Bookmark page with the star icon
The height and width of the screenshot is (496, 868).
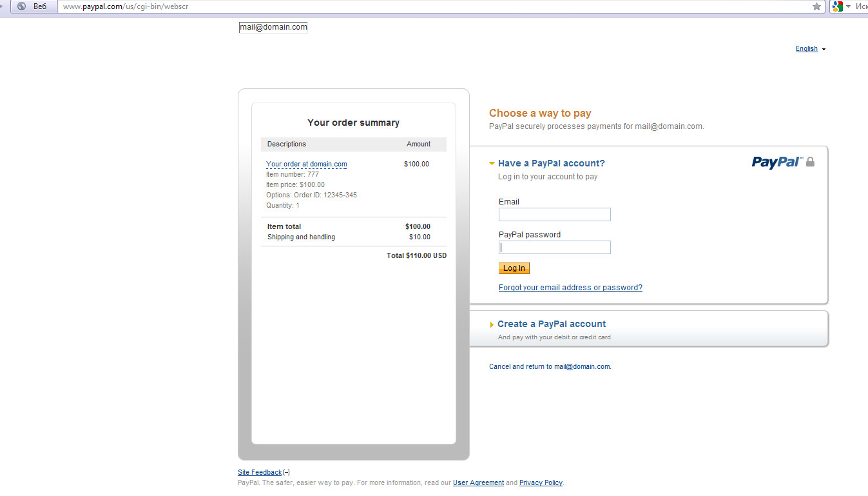(816, 6)
